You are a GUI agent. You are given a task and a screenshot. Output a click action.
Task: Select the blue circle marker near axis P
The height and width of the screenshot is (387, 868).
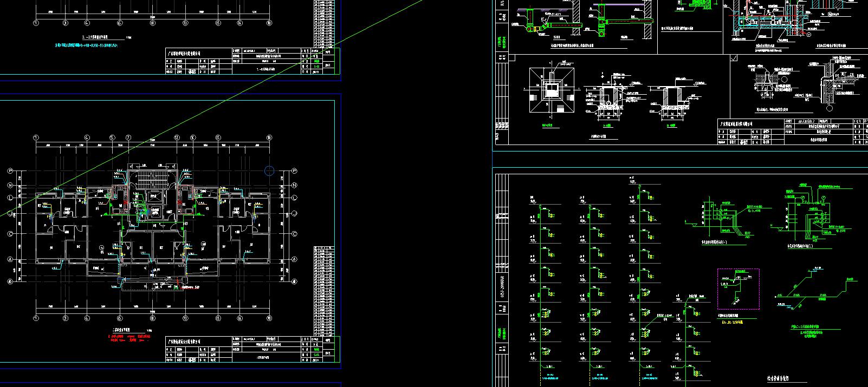pos(269,171)
